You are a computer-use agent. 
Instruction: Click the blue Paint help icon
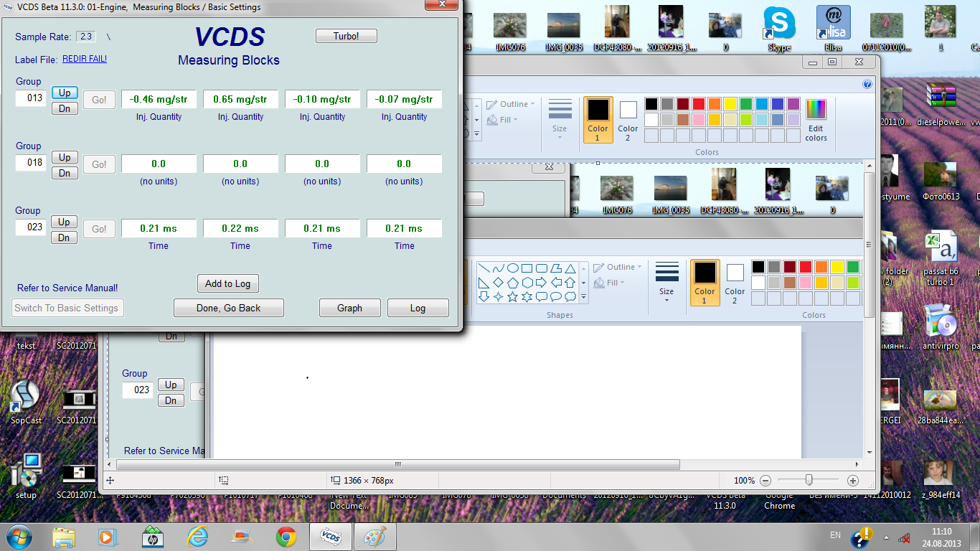(867, 84)
